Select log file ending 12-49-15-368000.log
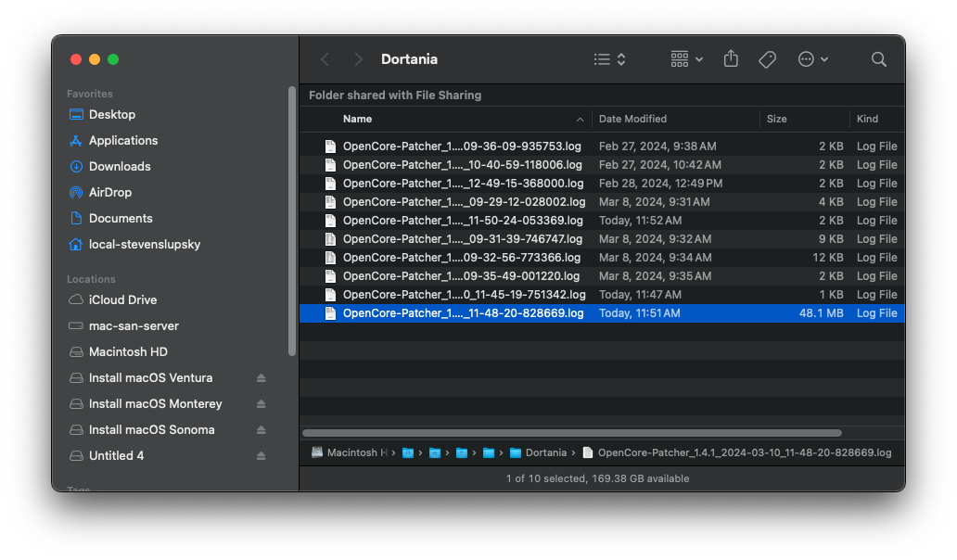The width and height of the screenshot is (957, 560). coord(602,184)
